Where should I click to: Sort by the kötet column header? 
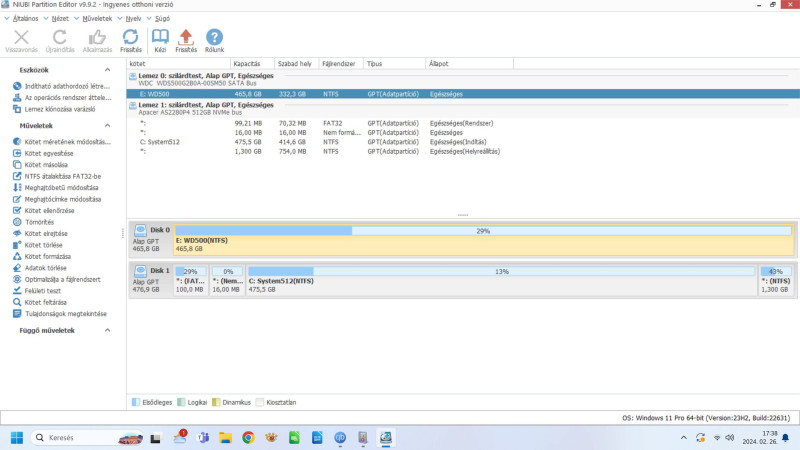click(x=178, y=64)
